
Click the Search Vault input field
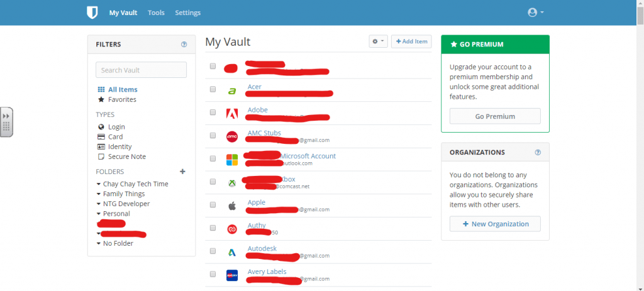point(142,70)
